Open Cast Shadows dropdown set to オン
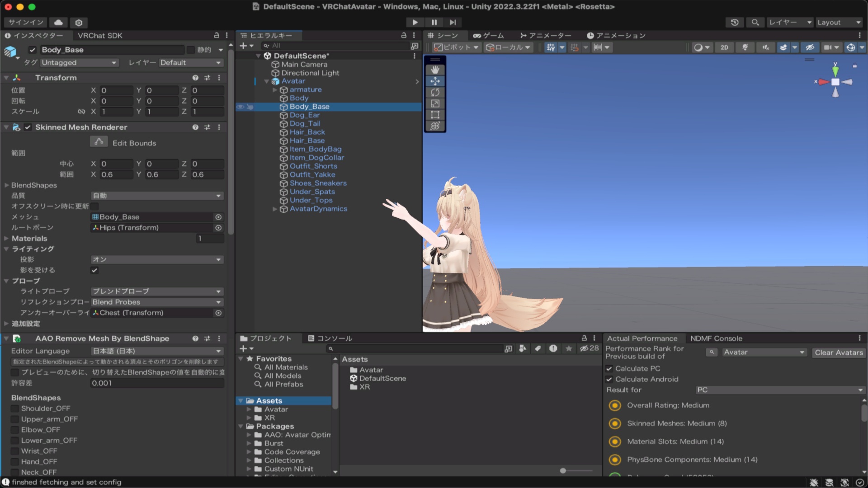The height and width of the screenshot is (488, 868). [157, 260]
